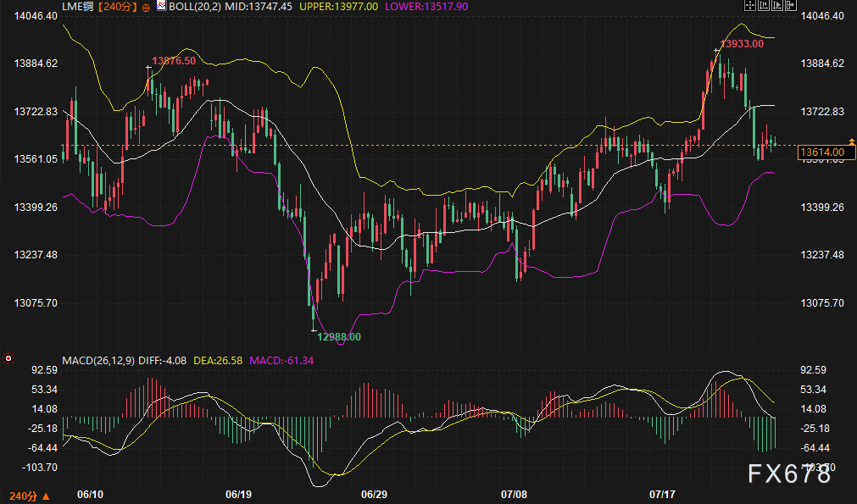
Task: Click the DEA:26.58 value
Action: point(218,360)
